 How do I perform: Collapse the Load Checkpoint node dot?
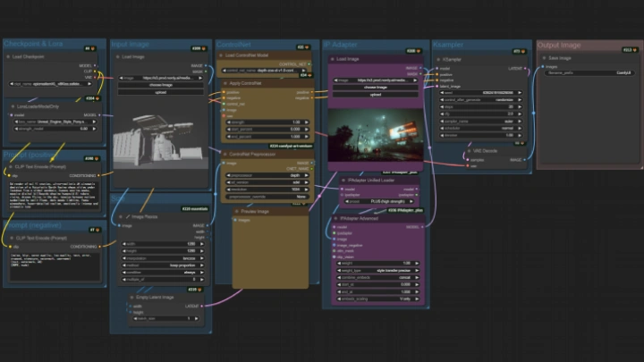point(10,57)
